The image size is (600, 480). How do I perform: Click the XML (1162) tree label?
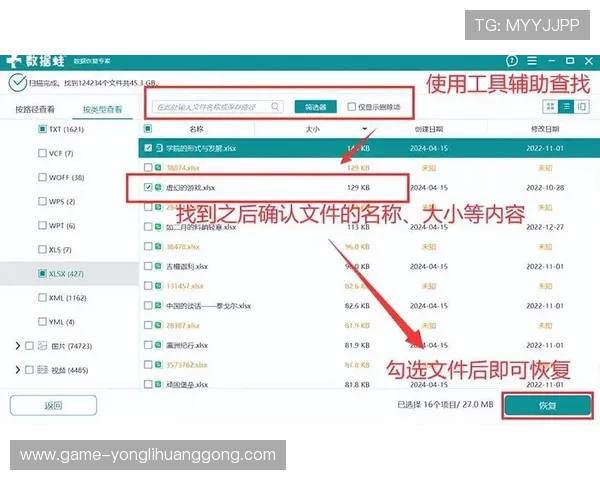point(68,298)
